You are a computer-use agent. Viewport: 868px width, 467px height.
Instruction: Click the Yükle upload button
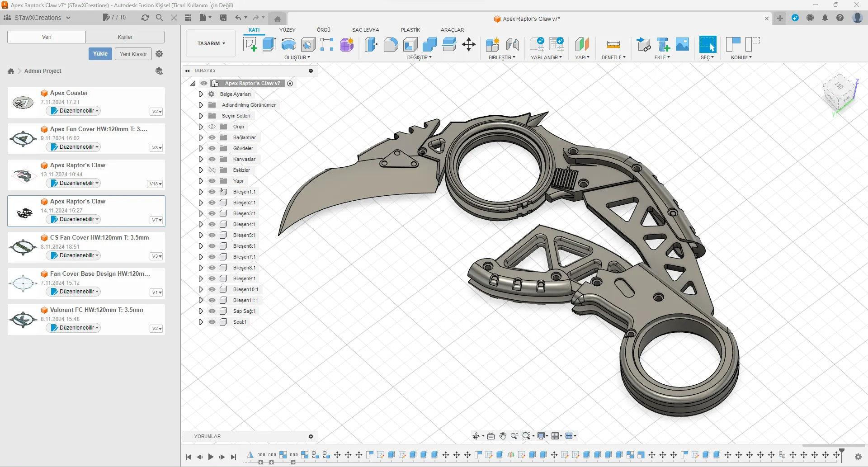click(x=100, y=54)
